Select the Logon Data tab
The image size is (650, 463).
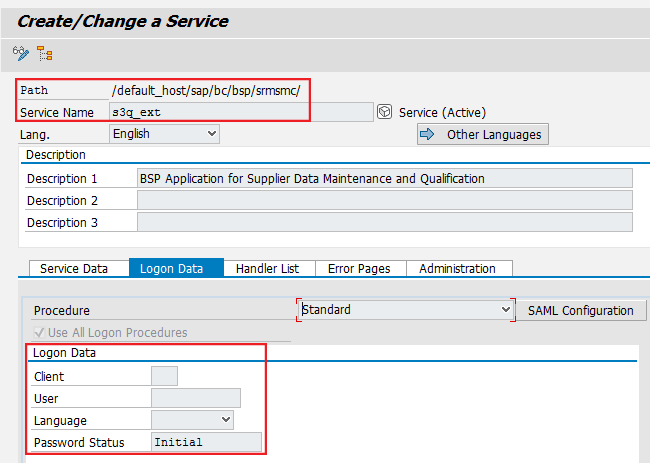(x=171, y=268)
